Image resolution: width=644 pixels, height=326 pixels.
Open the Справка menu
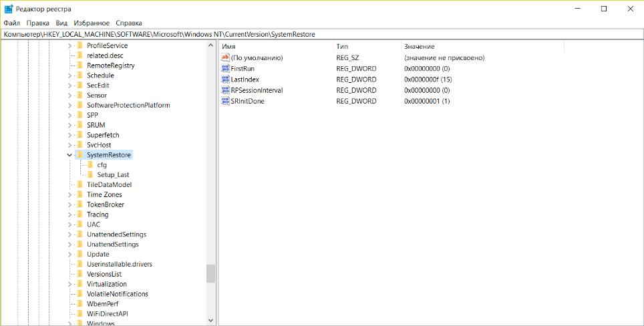(129, 23)
